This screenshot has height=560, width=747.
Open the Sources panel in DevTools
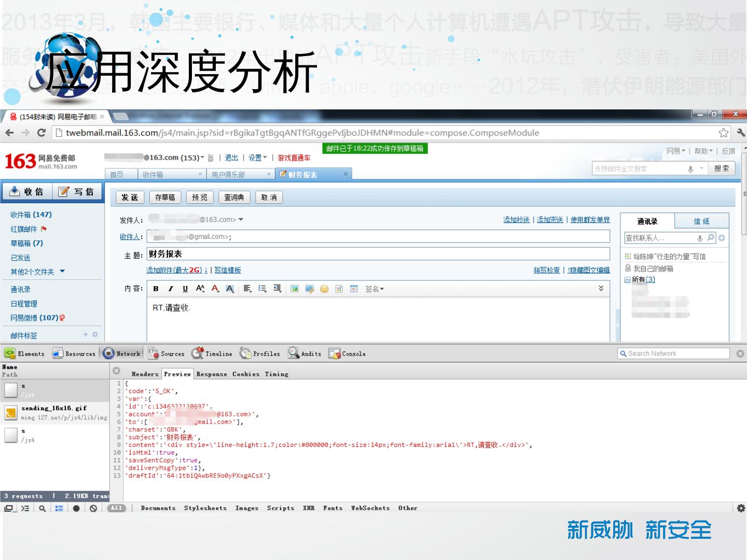[167, 354]
